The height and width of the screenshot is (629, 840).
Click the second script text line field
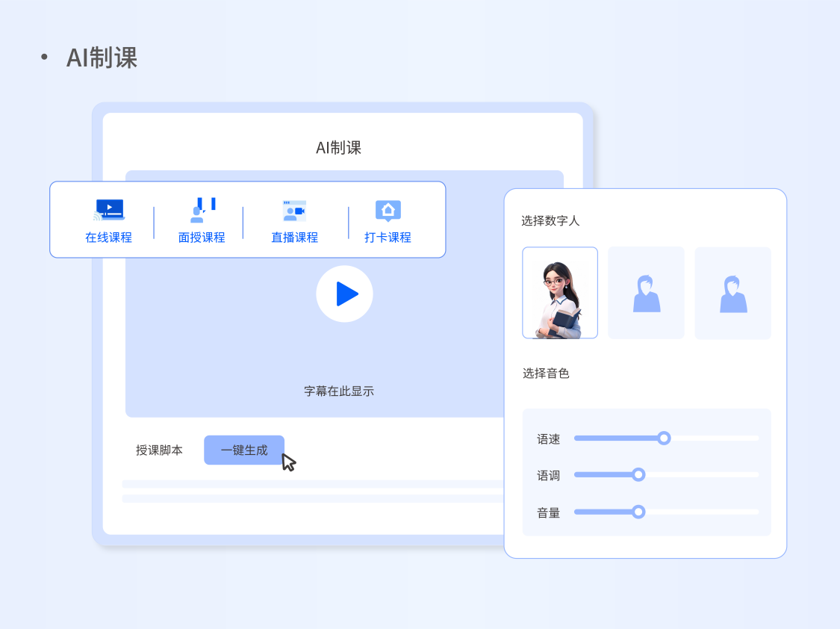click(x=314, y=498)
